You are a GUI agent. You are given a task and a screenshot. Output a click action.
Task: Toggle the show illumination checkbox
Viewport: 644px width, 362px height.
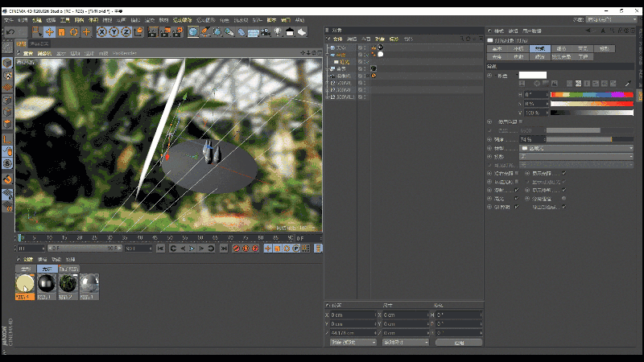(x=563, y=173)
